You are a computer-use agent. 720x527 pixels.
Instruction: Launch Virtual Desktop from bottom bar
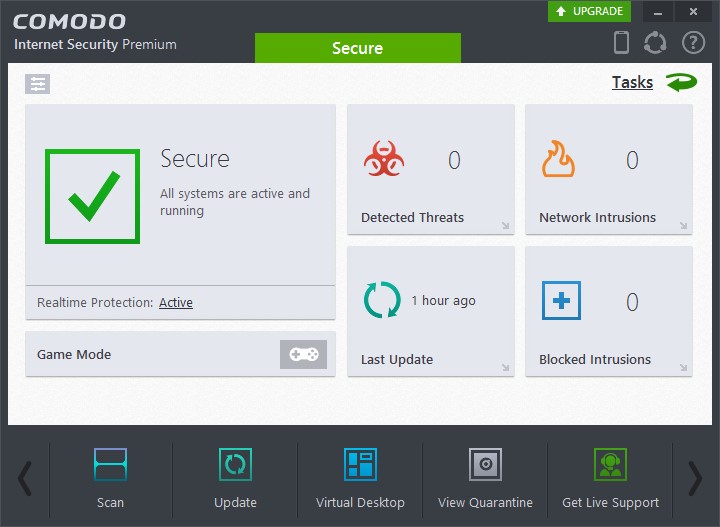click(x=360, y=479)
